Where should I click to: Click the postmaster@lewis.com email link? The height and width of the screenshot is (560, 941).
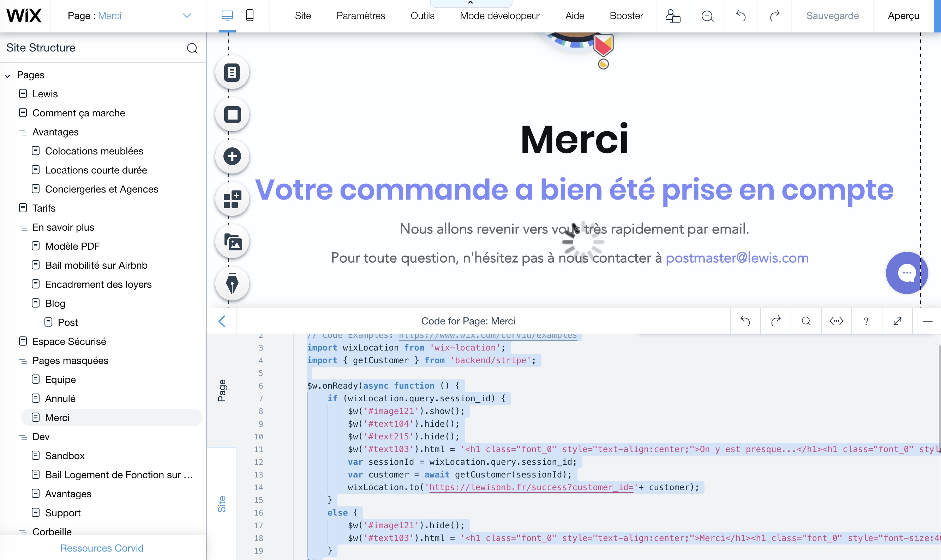[737, 258]
